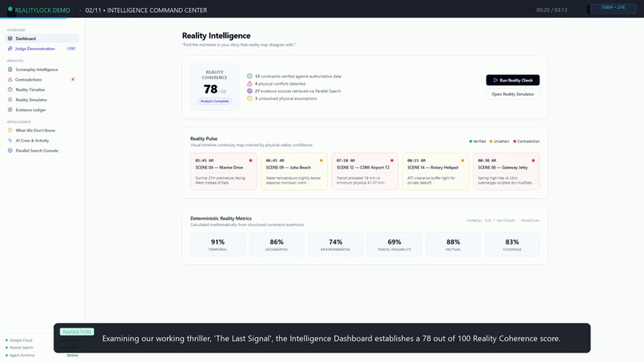Run Reality Check

513,80
